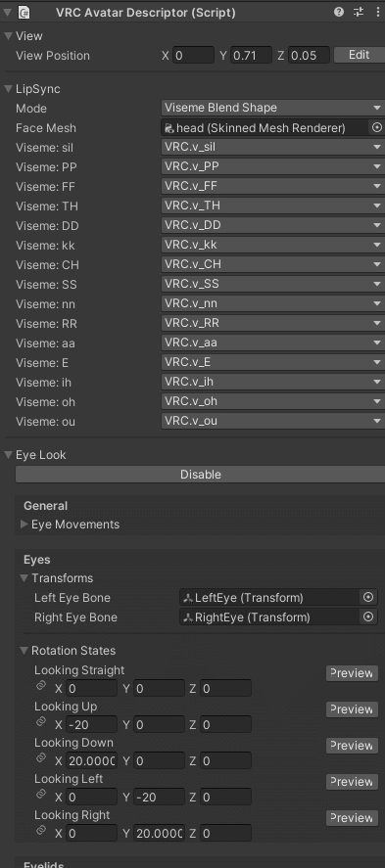The height and width of the screenshot is (868, 385).
Task: Open the Viseme: aa blend shape dropdown
Action: [x=273, y=343]
